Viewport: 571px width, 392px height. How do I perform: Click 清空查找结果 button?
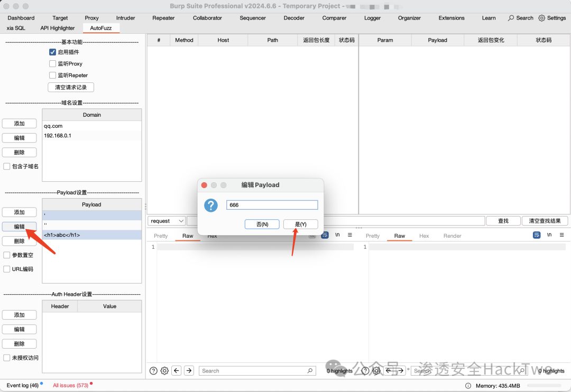click(x=545, y=221)
